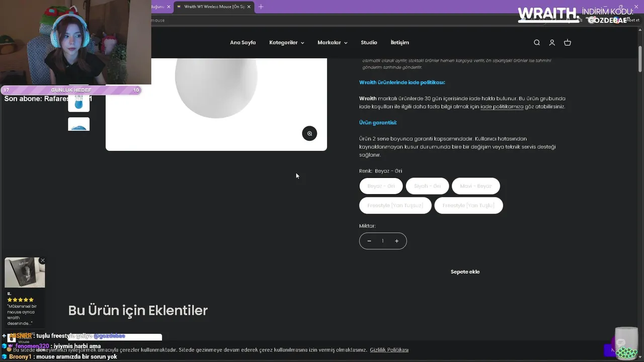The height and width of the screenshot is (362, 644).
Task: Open the İletişim page
Action: [x=400, y=43]
